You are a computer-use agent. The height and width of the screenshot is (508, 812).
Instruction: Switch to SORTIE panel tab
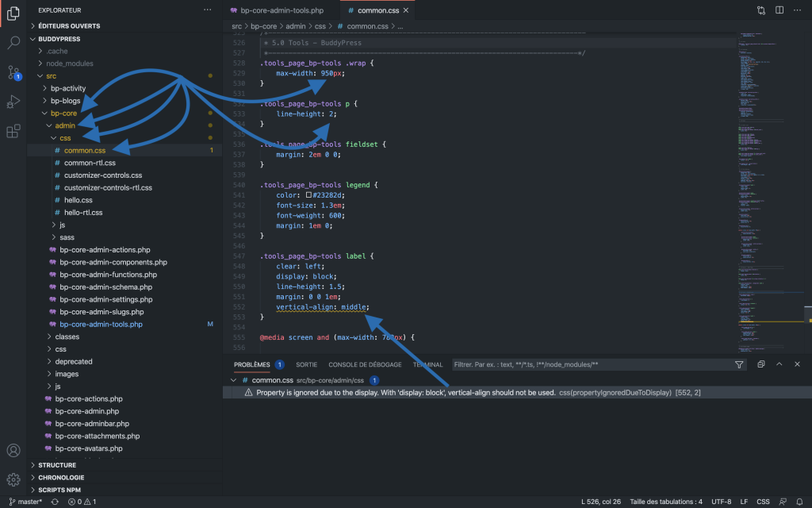click(307, 364)
